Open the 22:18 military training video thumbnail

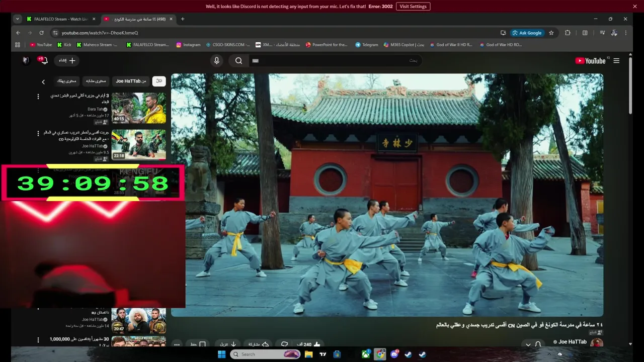click(x=138, y=144)
